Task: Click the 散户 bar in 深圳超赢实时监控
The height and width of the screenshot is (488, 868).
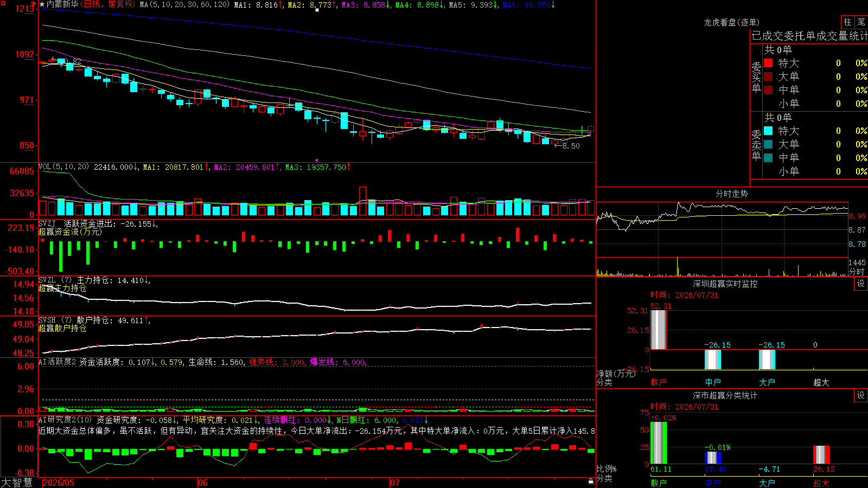Action: point(658,330)
